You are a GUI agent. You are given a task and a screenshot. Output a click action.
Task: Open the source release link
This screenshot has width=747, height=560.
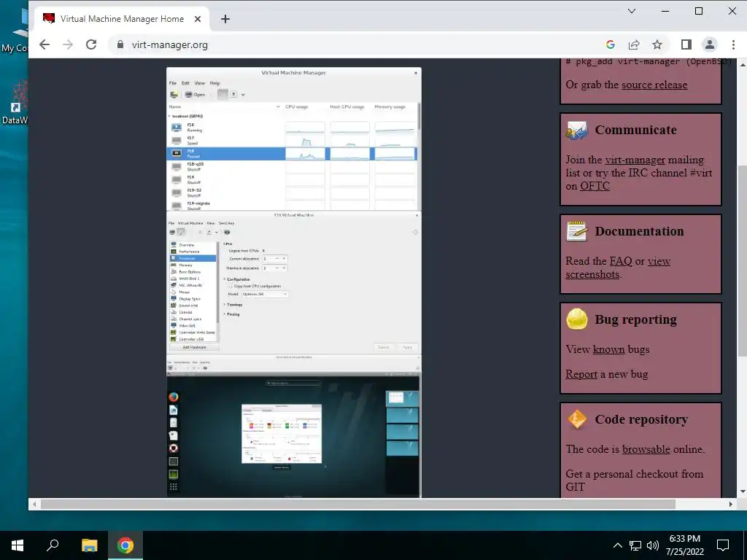(654, 85)
